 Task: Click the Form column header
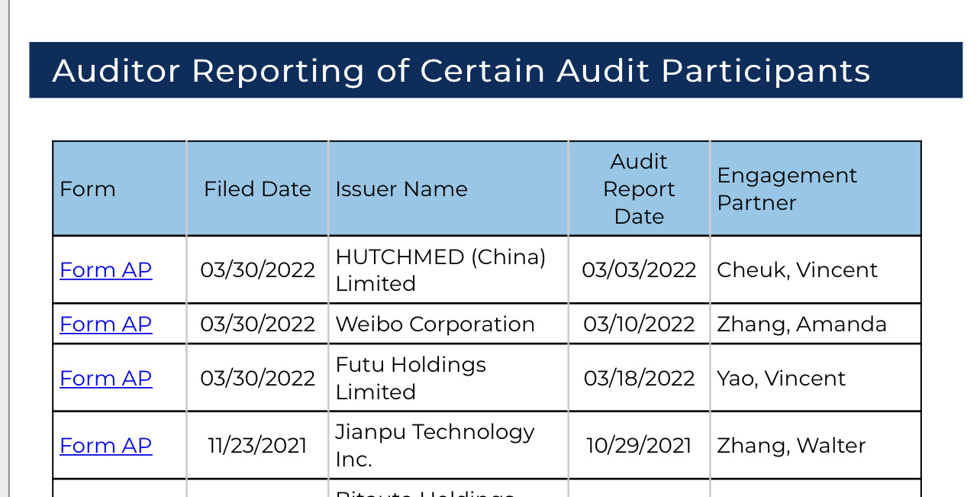[88, 189]
